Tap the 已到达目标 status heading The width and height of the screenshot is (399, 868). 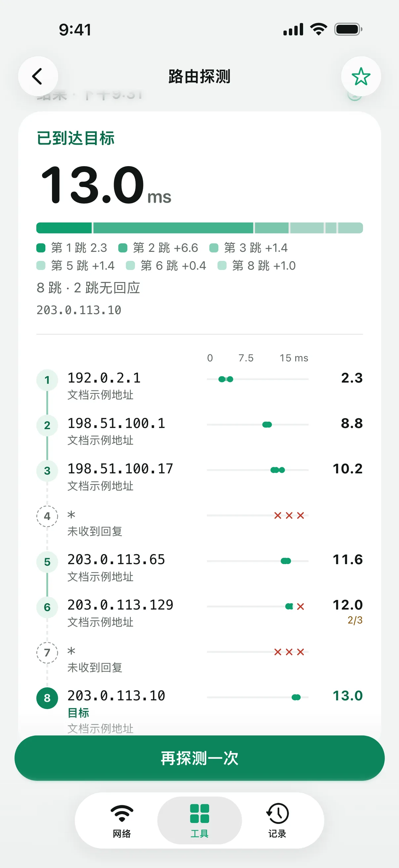pos(75,138)
